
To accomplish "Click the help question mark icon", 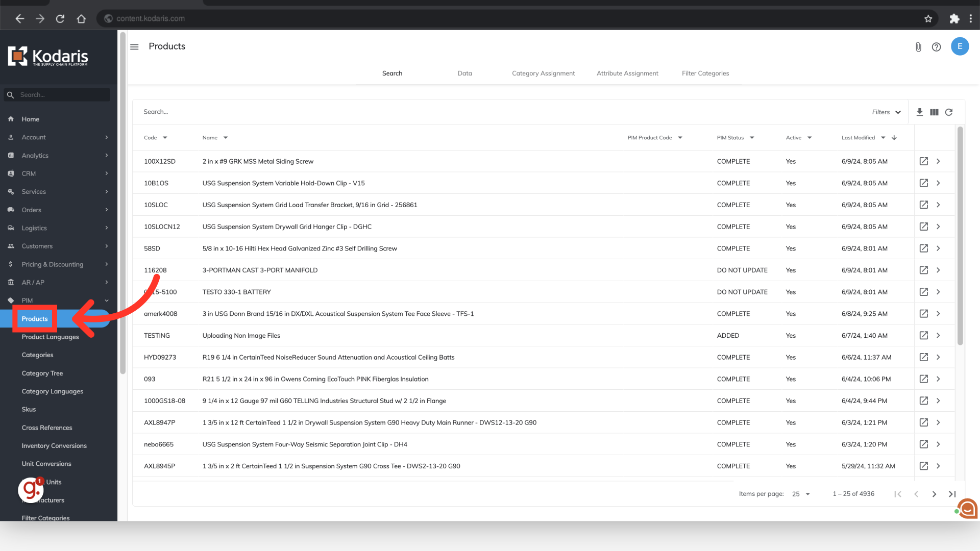I will coord(936,47).
